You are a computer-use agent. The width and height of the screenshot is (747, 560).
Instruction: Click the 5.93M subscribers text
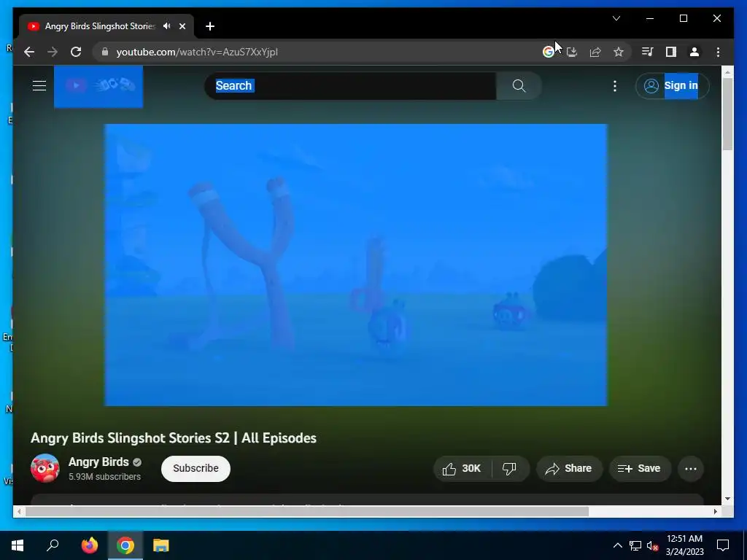[105, 477]
